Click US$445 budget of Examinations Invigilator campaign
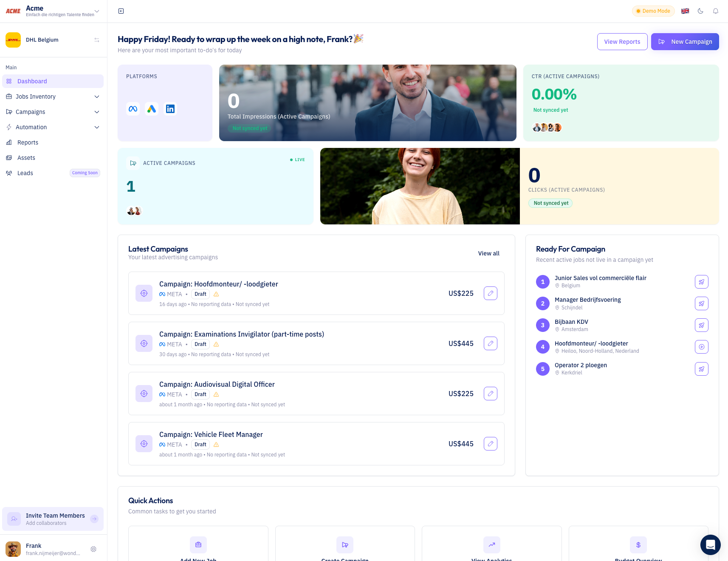The image size is (728, 561). [461, 343]
